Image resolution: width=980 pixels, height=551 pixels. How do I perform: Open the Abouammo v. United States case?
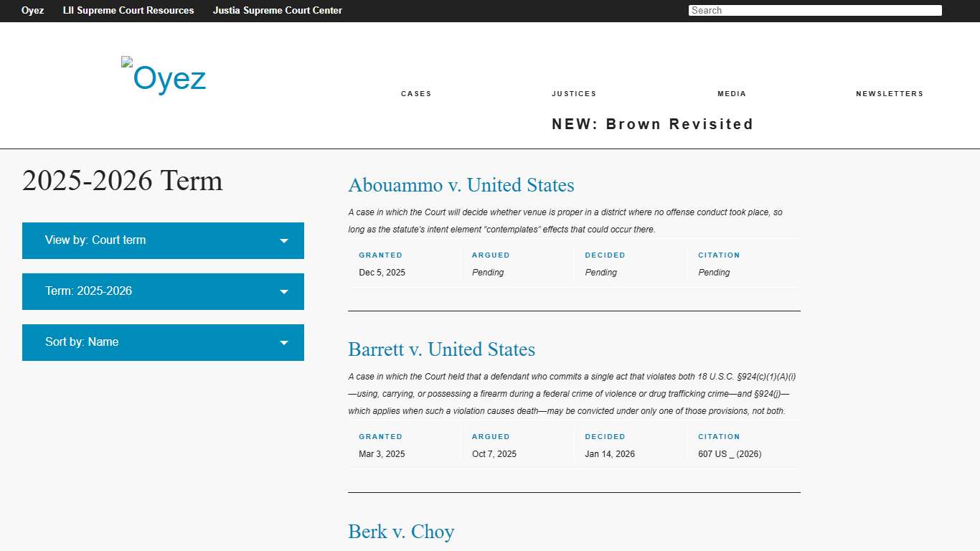(x=461, y=185)
